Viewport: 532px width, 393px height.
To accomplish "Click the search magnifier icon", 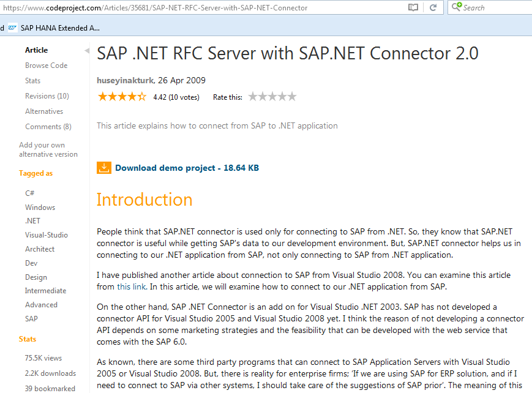I will click(456, 7).
